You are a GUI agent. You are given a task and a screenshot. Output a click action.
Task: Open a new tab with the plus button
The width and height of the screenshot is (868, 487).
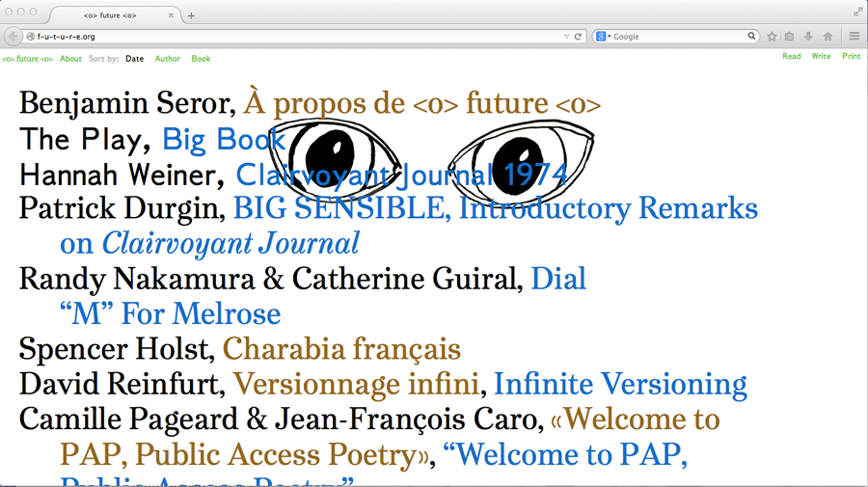(191, 15)
